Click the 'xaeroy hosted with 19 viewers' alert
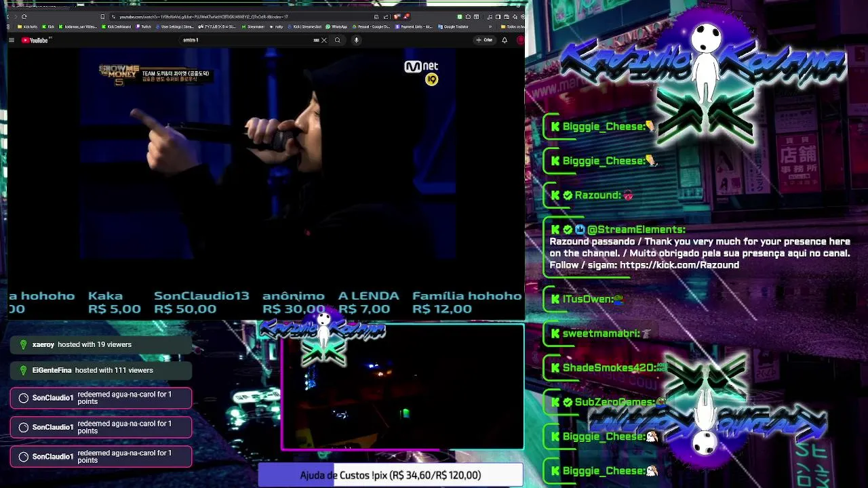The width and height of the screenshot is (868, 488). (101, 345)
